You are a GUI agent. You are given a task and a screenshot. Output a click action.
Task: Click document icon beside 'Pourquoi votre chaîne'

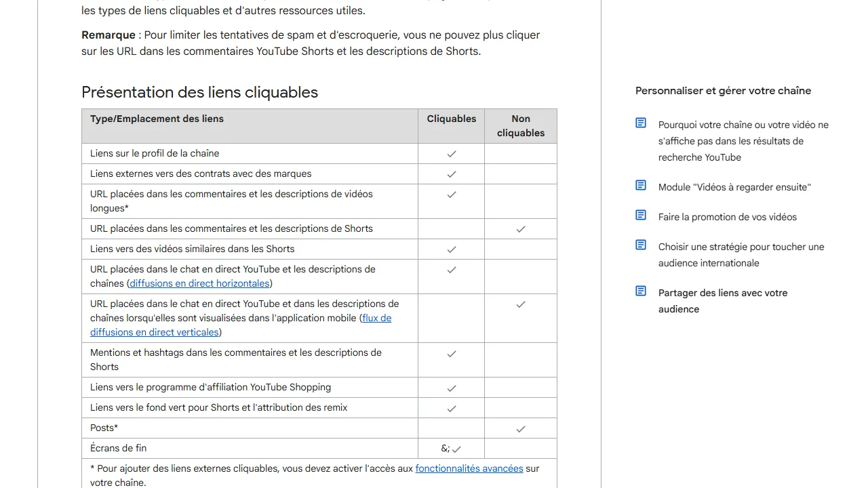click(641, 123)
